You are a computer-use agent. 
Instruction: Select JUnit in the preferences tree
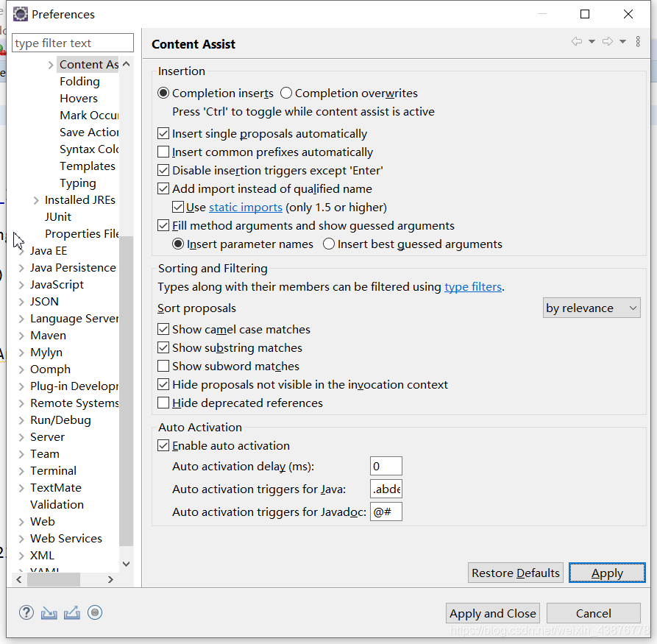(x=58, y=217)
